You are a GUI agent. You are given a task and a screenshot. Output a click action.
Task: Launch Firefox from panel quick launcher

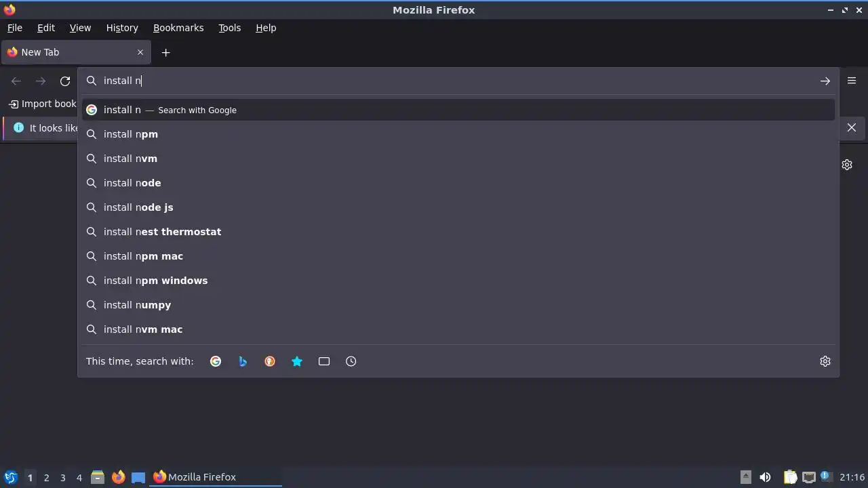pyautogui.click(x=118, y=477)
